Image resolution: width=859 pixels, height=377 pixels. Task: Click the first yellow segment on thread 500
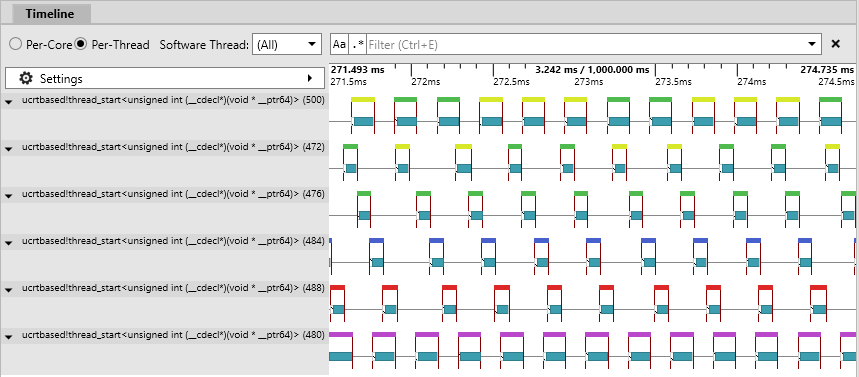(363, 99)
